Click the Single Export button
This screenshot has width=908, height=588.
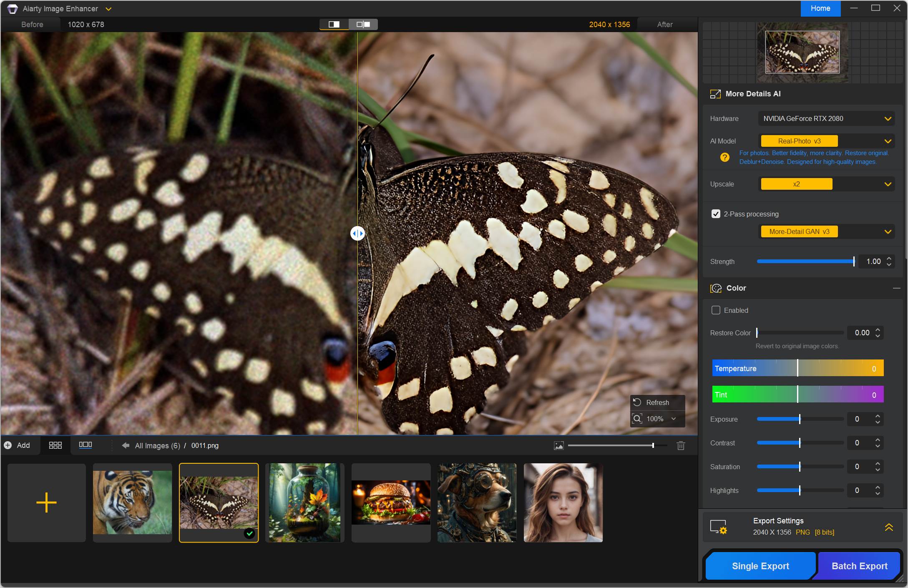760,566
